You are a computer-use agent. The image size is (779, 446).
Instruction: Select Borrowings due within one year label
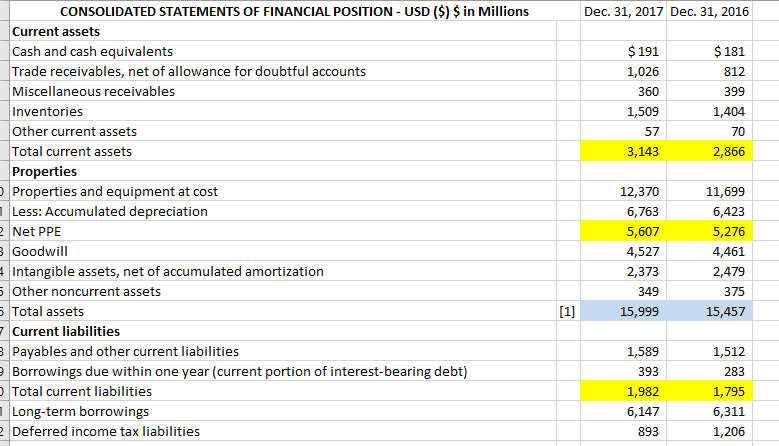click(x=239, y=371)
